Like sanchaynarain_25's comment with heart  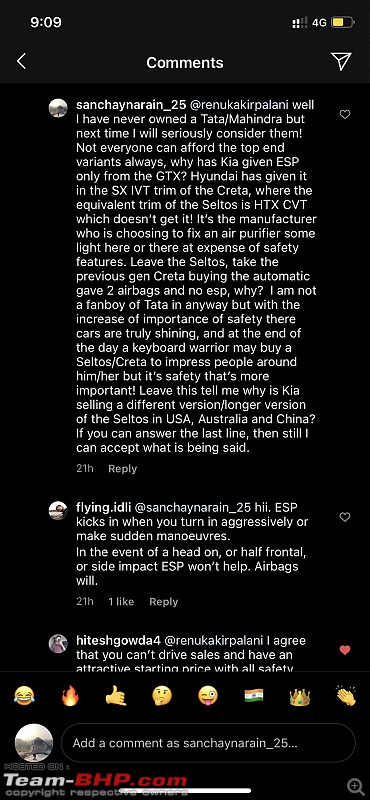(x=345, y=114)
